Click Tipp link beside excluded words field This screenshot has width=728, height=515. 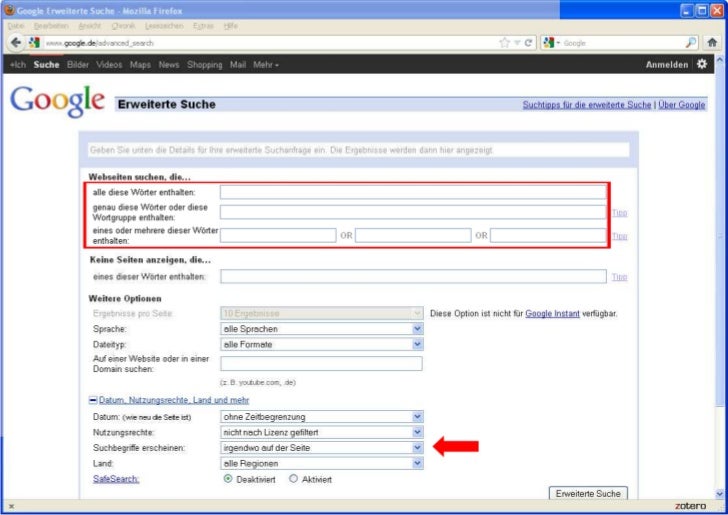click(x=619, y=277)
